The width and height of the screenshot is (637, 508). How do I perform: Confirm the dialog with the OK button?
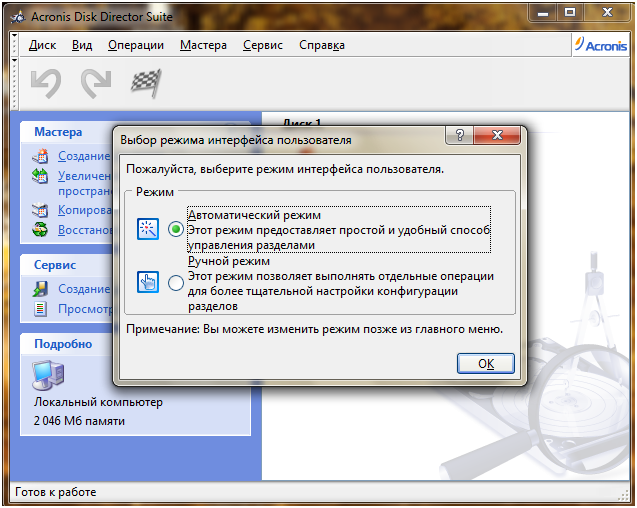486,363
